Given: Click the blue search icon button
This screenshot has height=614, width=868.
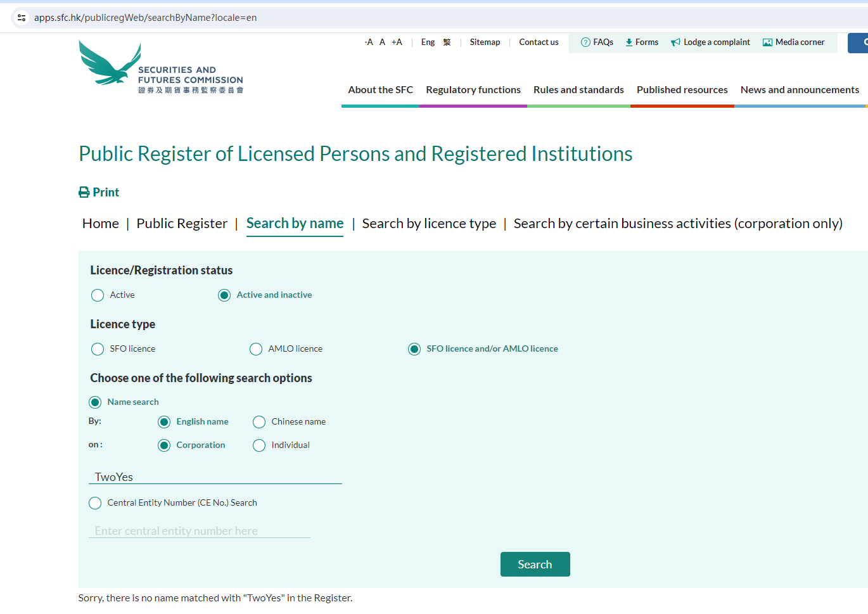Looking at the screenshot, I should coord(858,43).
